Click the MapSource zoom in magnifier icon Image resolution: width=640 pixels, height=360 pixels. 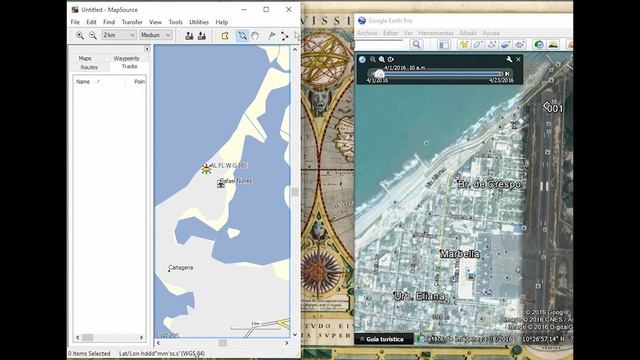80,36
